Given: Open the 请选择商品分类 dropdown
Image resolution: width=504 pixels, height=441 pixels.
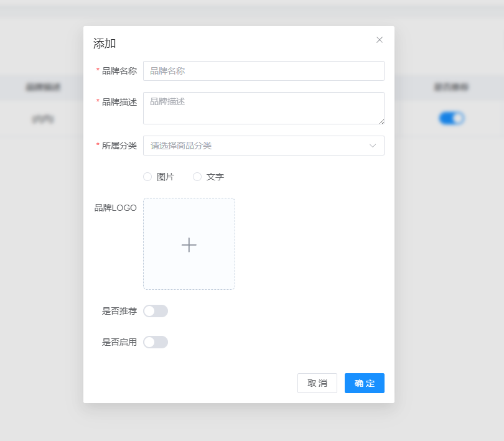Looking at the screenshot, I should coord(255,146).
